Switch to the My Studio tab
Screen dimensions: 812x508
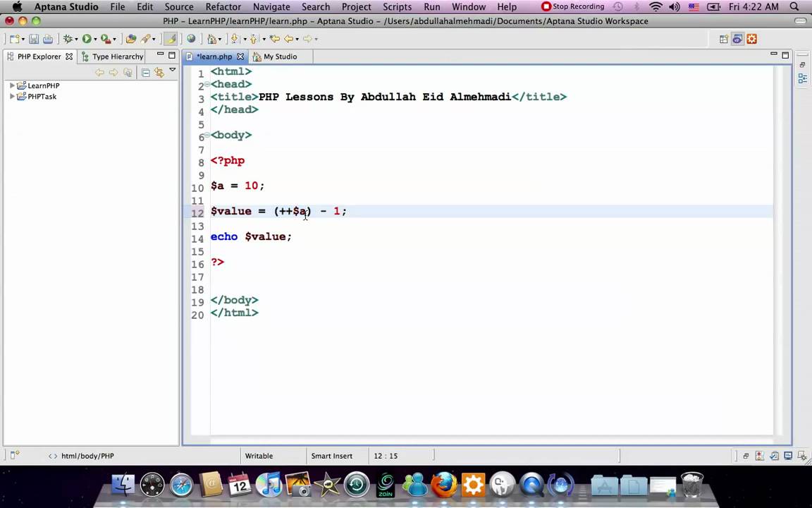pos(280,56)
